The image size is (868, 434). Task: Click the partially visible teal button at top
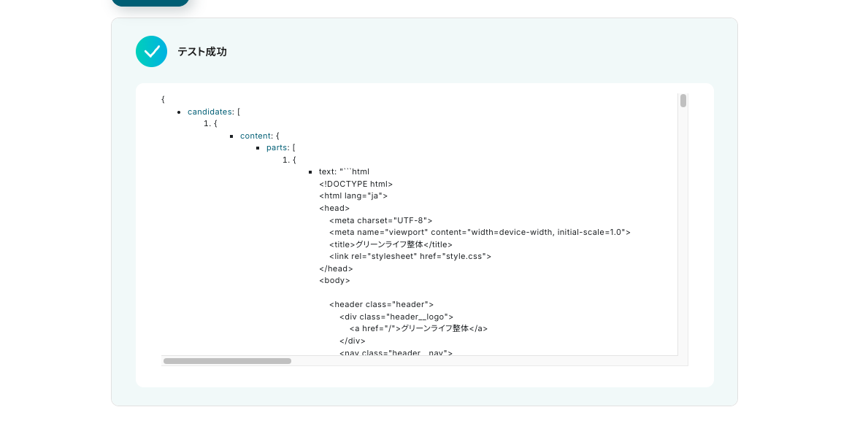[150, 3]
